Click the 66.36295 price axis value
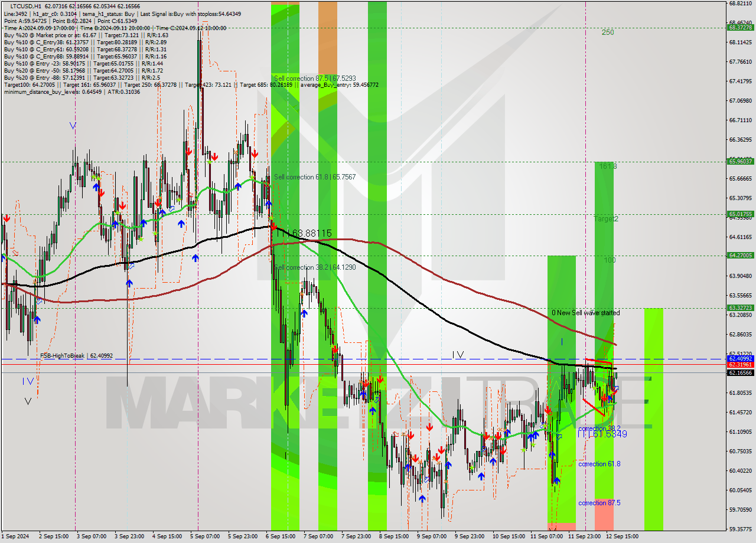 click(740, 140)
